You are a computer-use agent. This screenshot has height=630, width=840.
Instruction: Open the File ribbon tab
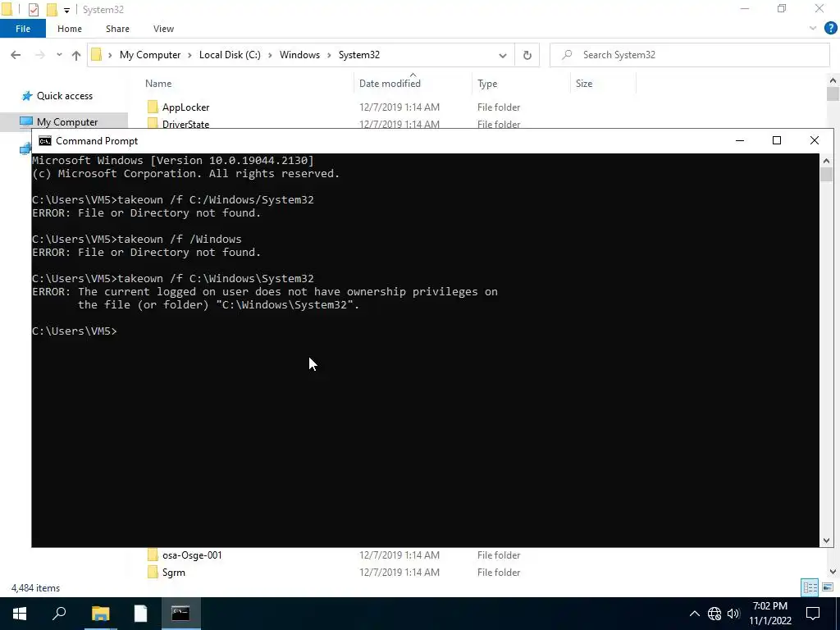23,29
